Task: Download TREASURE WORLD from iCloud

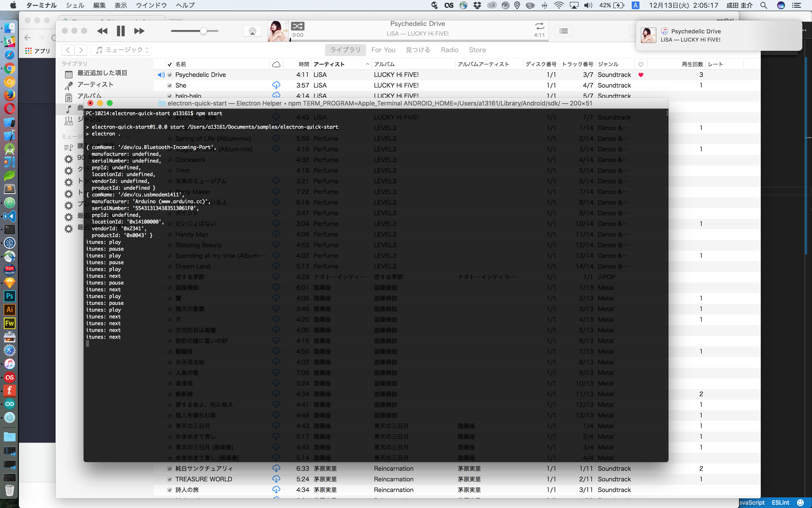Action: 276,479
